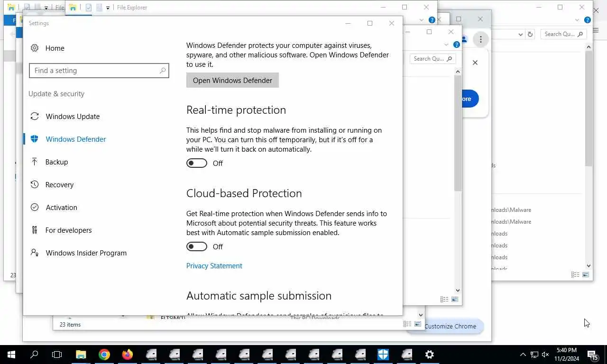Click the magnifier icon in Find a setting
Image resolution: width=607 pixels, height=364 pixels.
click(162, 71)
